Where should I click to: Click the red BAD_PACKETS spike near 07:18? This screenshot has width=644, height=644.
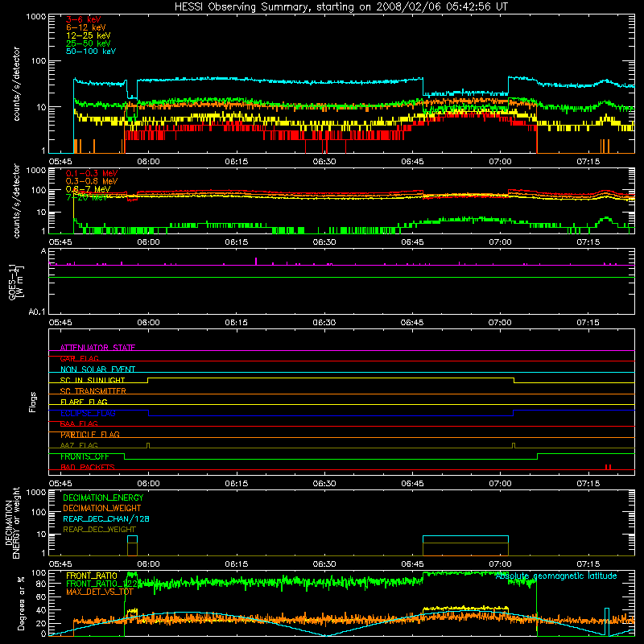point(608,467)
